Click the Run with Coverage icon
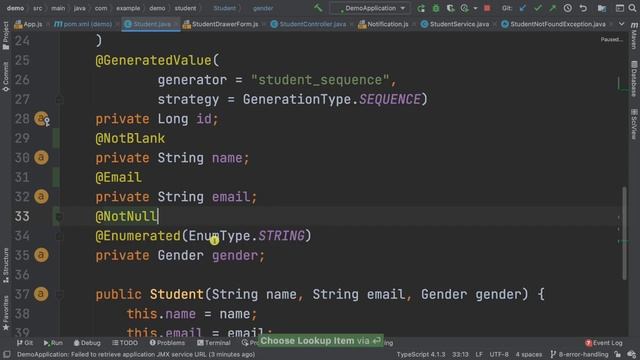640x360 pixels. tap(451, 8)
